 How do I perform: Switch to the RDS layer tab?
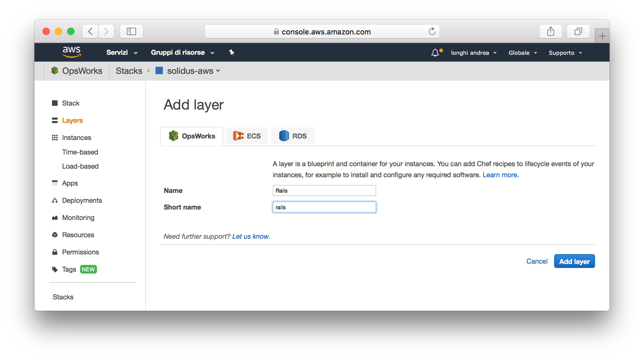point(293,136)
